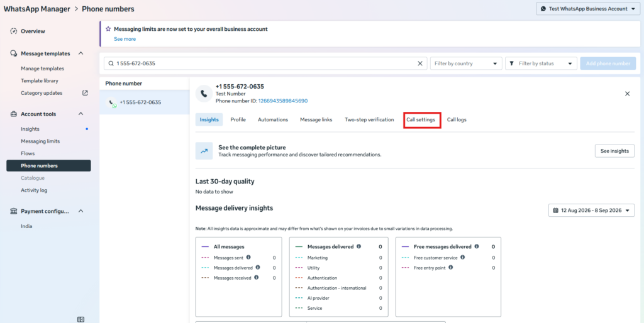Click the collapse sidebar icon at bottom

coord(81,319)
